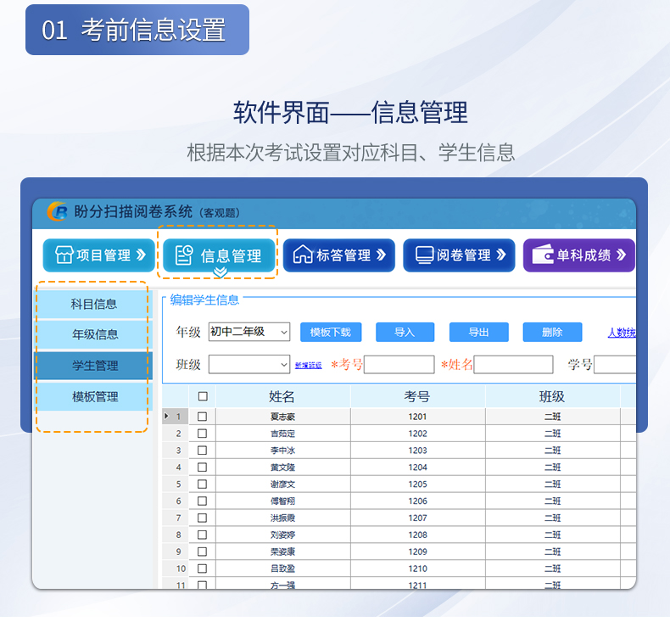Click the wallet icon on 单科成绩
This screenshot has height=644, width=670.
(543, 255)
